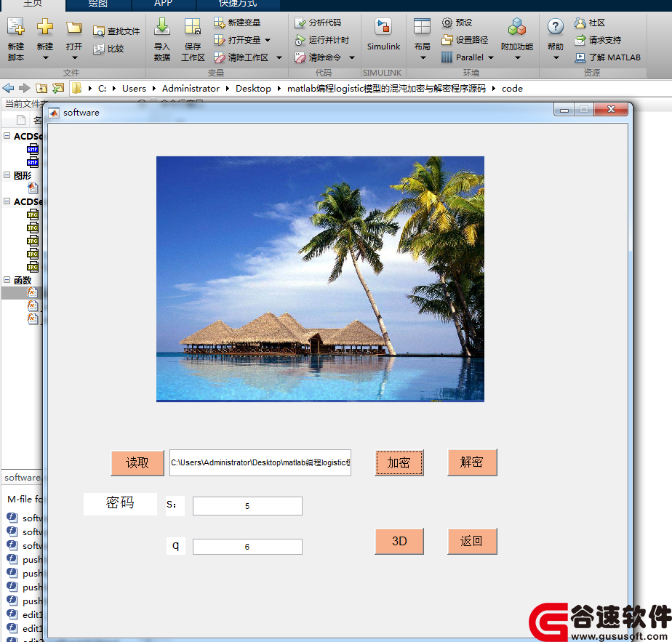Click the 运行并计时 (Run and Time) icon
Viewport: 672px width, 642px height.
tap(300, 40)
